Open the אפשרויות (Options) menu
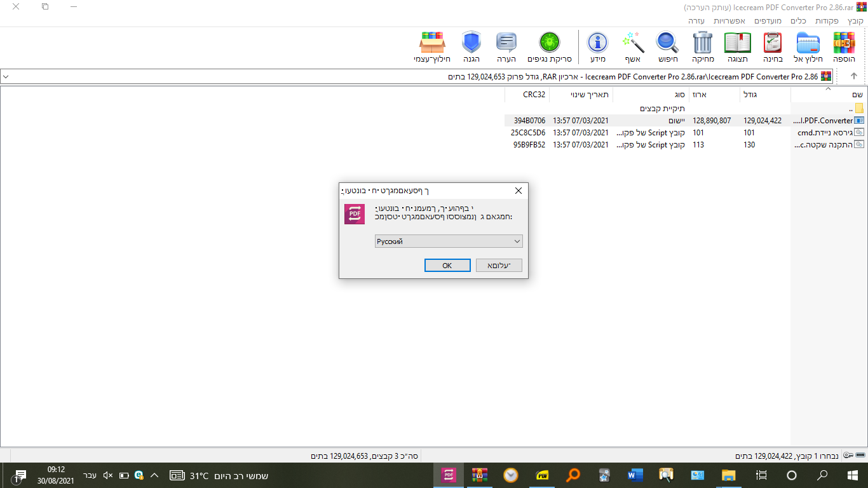The image size is (868, 488). [731, 20]
